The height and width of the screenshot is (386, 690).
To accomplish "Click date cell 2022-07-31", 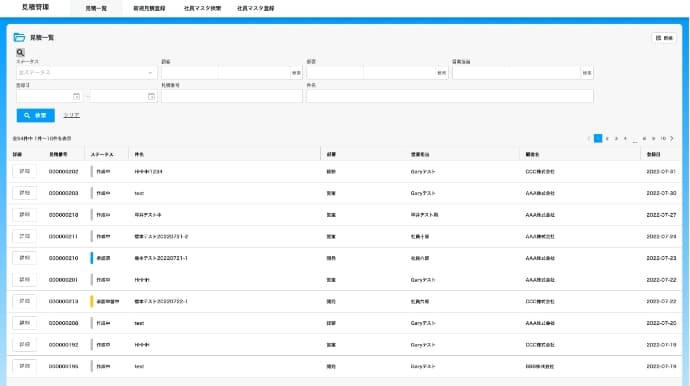I will (661, 172).
